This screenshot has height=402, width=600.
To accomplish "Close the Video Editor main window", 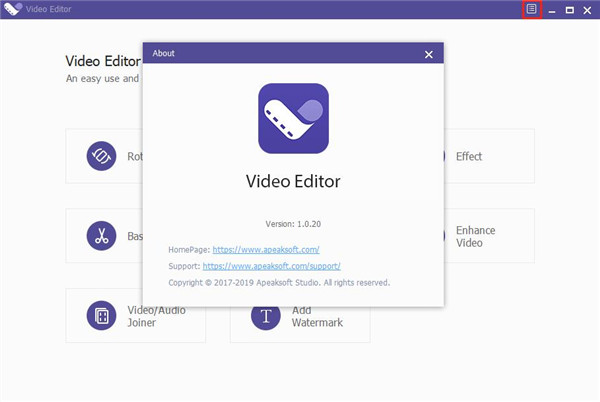I will pyautogui.click(x=587, y=10).
